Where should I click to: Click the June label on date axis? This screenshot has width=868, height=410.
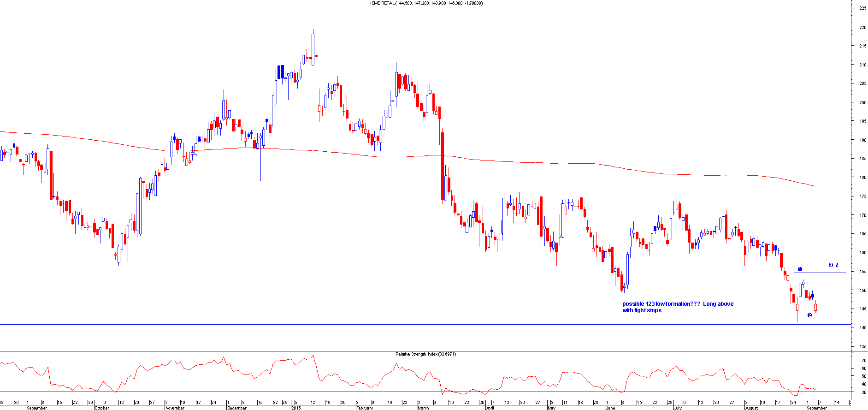(x=610, y=408)
